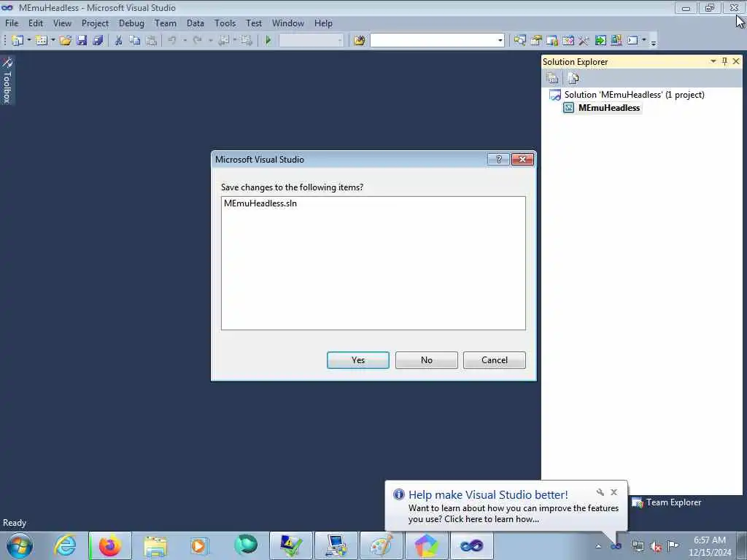Open the Help menu
Screen dimensions: 747x560
pyautogui.click(x=323, y=23)
